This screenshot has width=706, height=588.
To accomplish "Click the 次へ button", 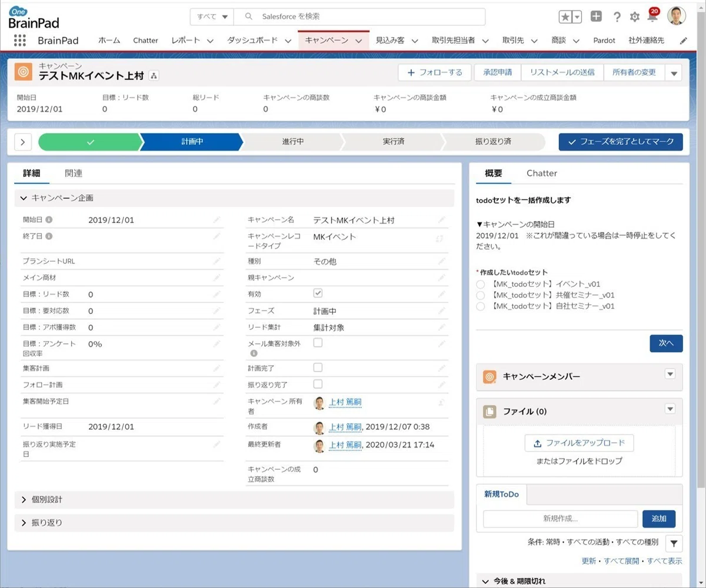I will click(666, 343).
